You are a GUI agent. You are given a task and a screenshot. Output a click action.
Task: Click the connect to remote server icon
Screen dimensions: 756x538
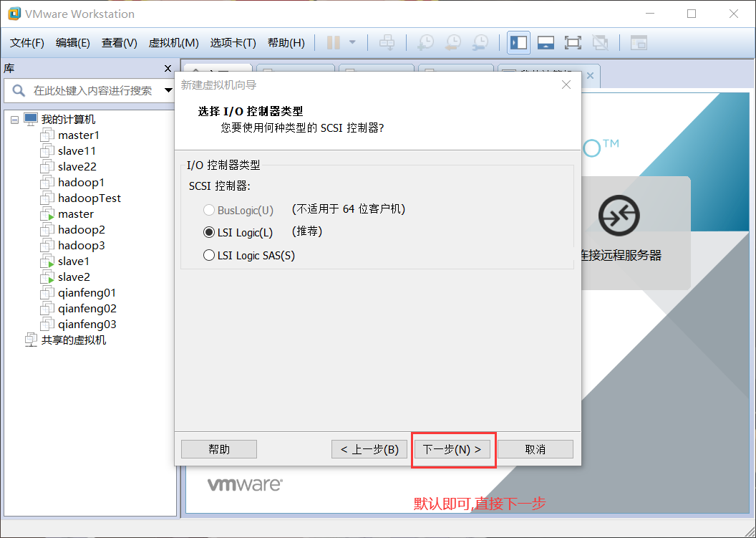(x=619, y=215)
